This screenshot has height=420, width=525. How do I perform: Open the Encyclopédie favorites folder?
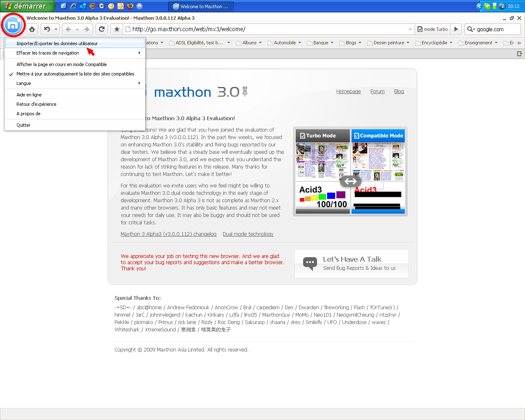pyautogui.click(x=434, y=43)
